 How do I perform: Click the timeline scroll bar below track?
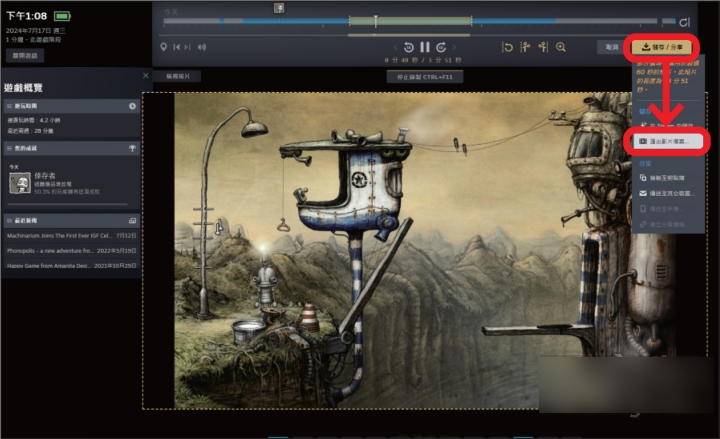pos(409,35)
